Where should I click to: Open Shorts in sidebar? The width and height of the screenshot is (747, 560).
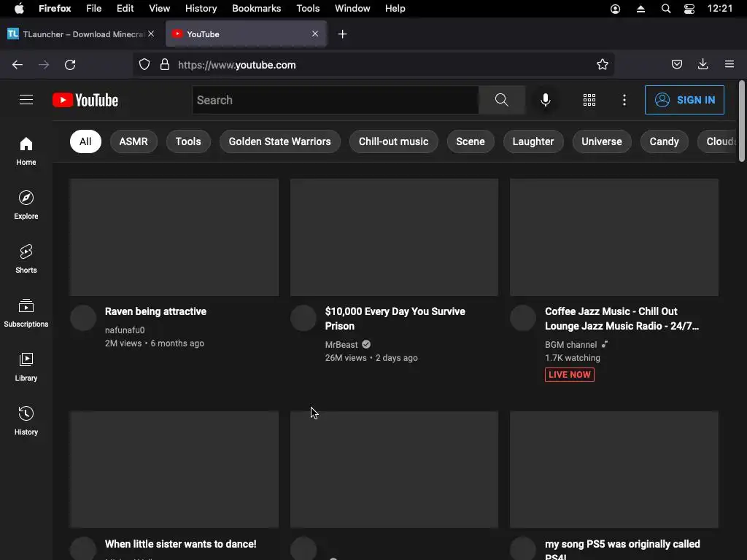[x=26, y=259]
